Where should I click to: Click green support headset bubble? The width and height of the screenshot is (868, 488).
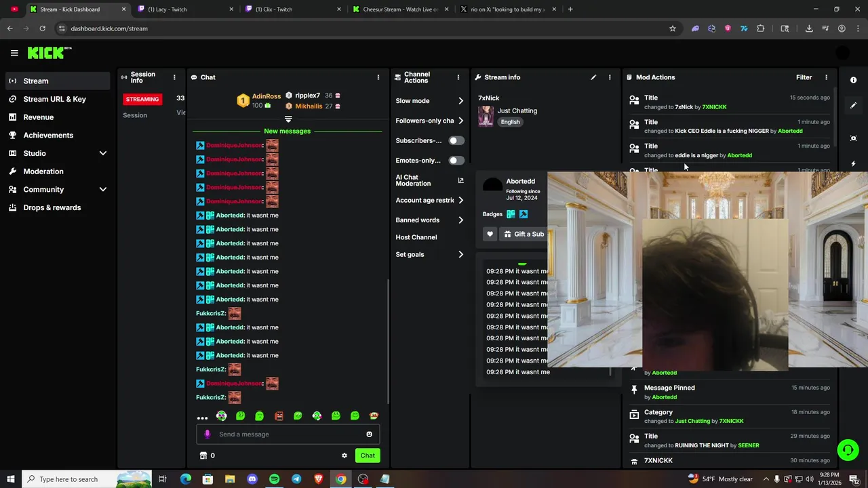tap(848, 450)
